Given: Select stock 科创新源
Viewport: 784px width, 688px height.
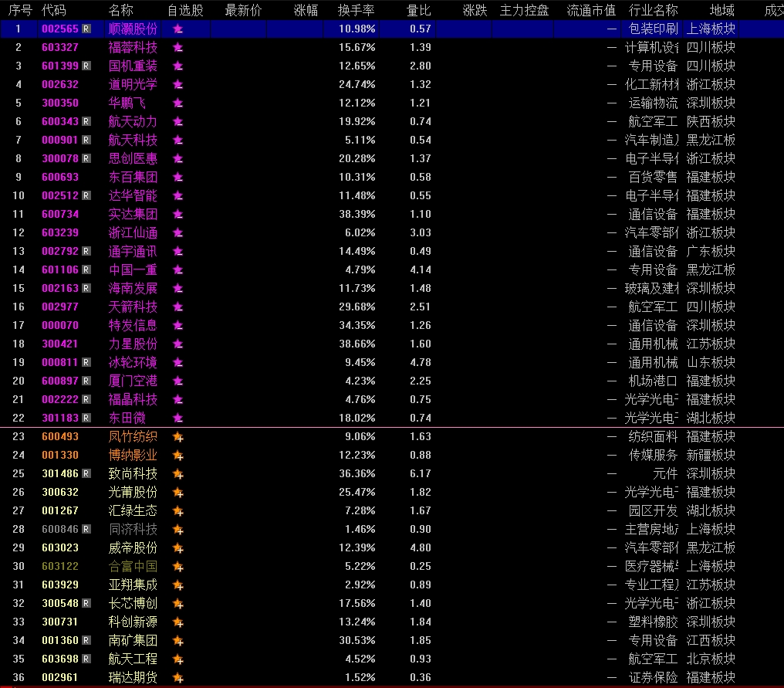Looking at the screenshot, I should click(133, 622).
